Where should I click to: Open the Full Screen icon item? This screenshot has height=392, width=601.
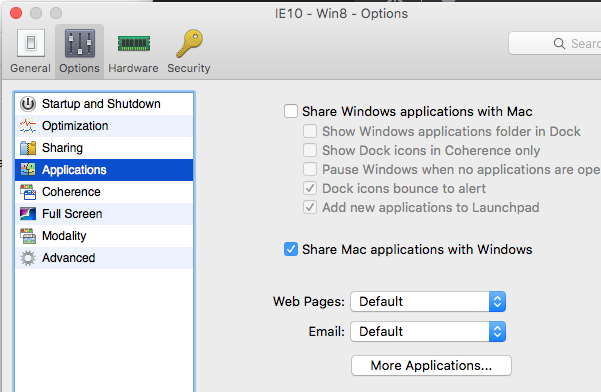(x=28, y=214)
